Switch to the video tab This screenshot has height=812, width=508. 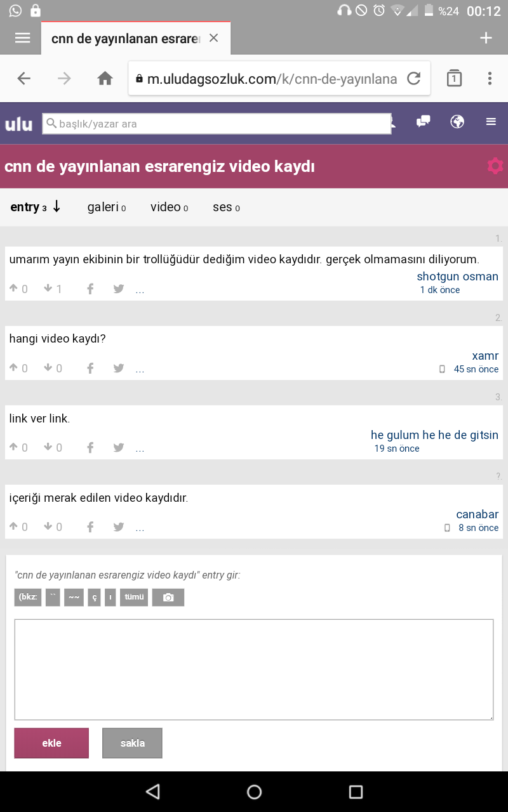(x=169, y=207)
